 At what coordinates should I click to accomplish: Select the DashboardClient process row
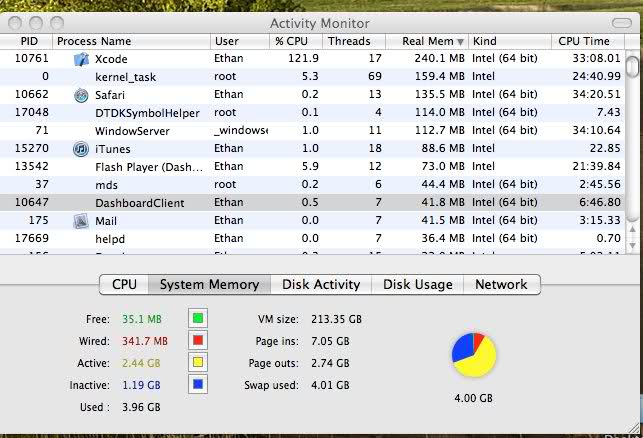click(x=312, y=203)
